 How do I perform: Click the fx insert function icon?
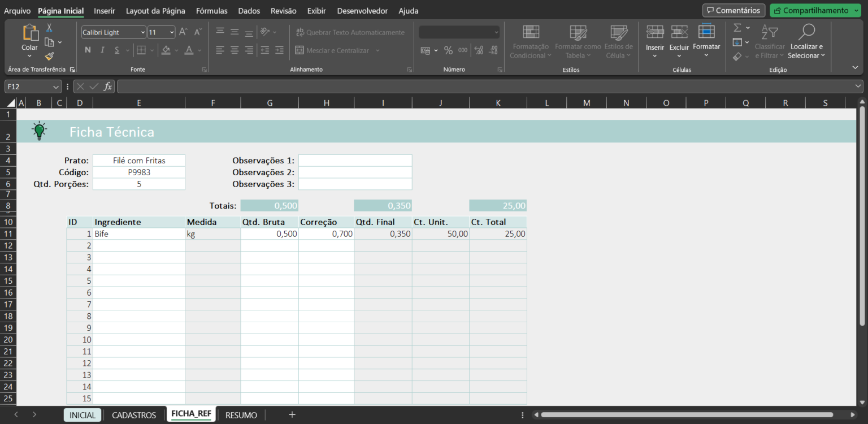point(107,86)
